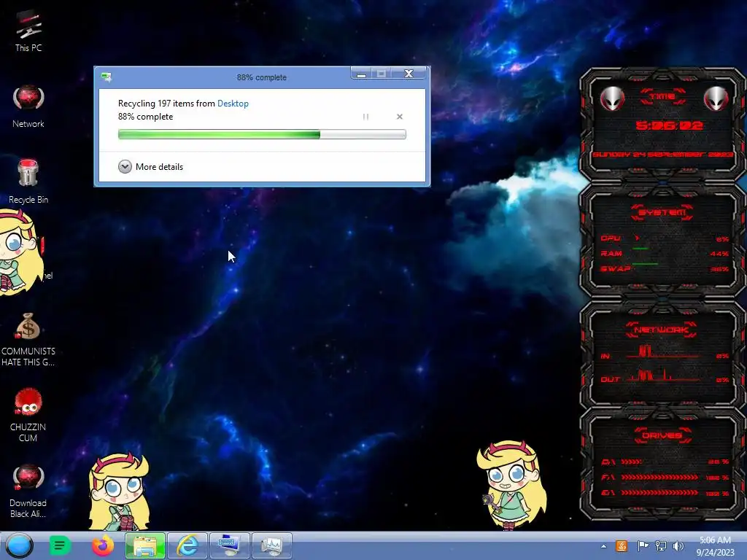
Task: Launch Firefox from the taskbar
Action: click(x=103, y=545)
